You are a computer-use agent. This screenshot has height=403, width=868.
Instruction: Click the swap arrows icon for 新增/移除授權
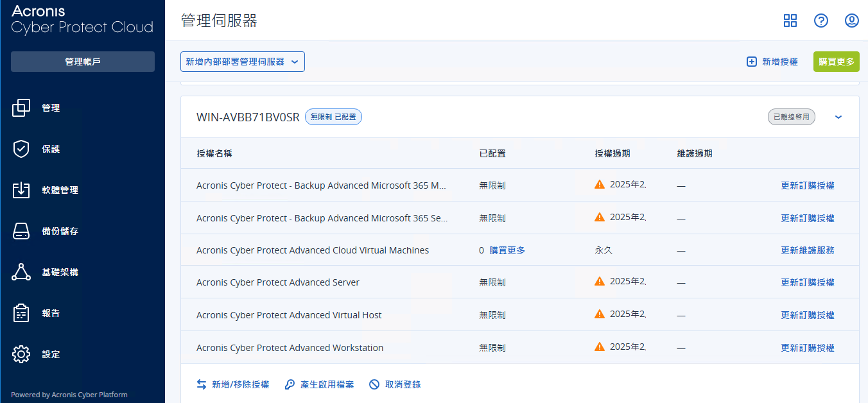click(x=202, y=384)
